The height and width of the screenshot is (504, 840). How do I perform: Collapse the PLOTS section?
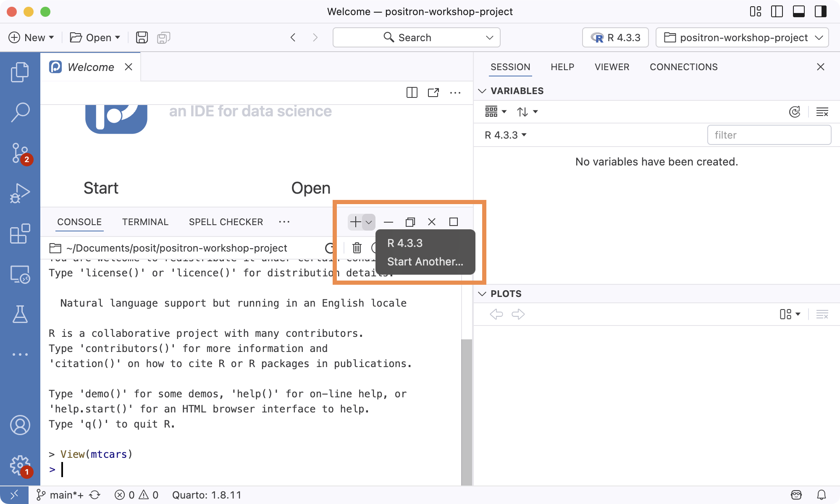(482, 294)
